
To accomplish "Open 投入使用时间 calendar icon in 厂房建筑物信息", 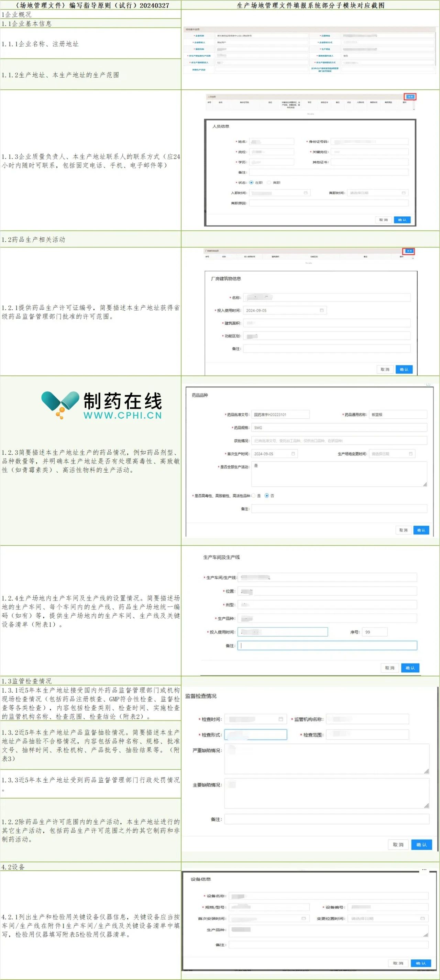I will [321, 310].
